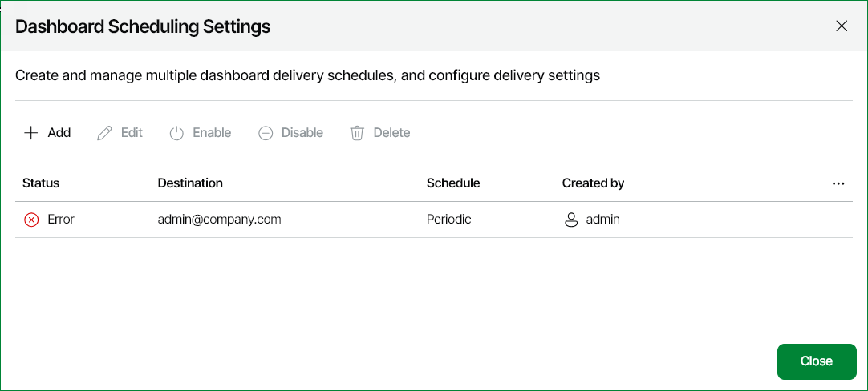Image resolution: width=868 pixels, height=391 pixels.
Task: Select the admin@company.com destination cell
Action: [x=219, y=220]
